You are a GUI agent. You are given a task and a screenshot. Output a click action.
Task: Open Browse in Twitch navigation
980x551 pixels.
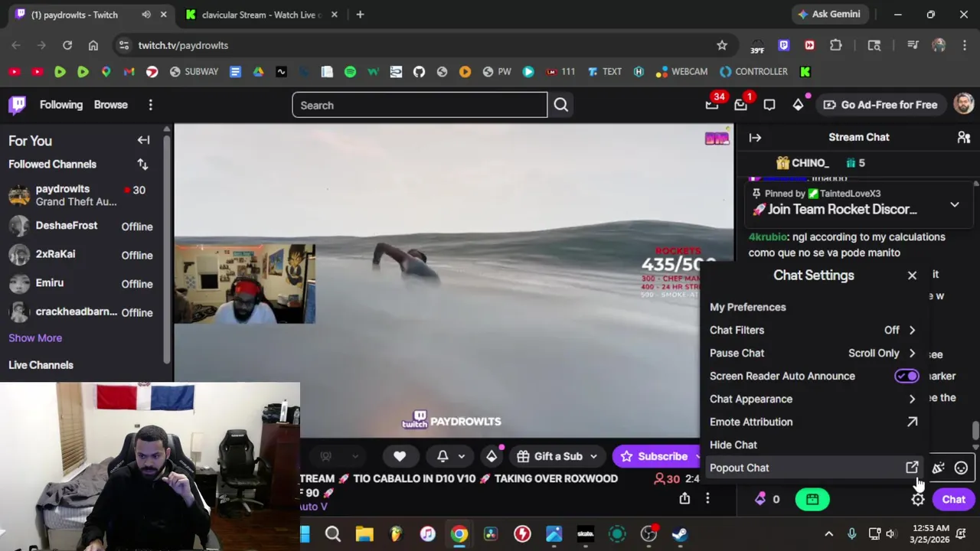pyautogui.click(x=111, y=105)
